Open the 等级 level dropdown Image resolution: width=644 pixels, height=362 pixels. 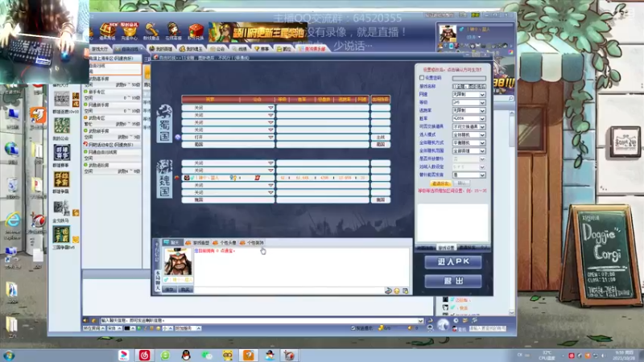[x=469, y=102]
